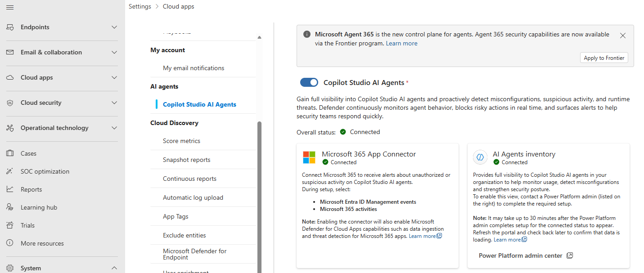644x273 pixels.
Task: Click the Apply to Frontier button
Action: point(604,58)
